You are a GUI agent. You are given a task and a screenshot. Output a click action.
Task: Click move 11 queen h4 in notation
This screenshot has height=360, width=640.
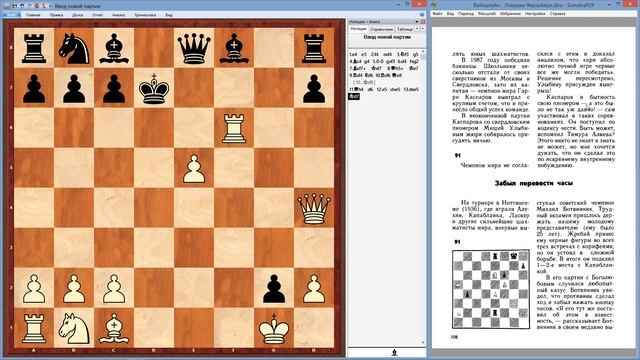tap(356, 89)
